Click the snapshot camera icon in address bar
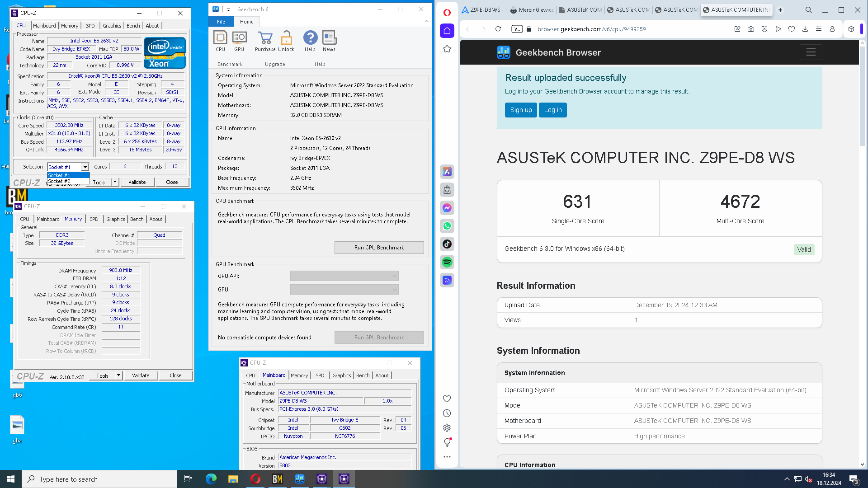Viewport: 868px width, 488px height. coord(751,29)
